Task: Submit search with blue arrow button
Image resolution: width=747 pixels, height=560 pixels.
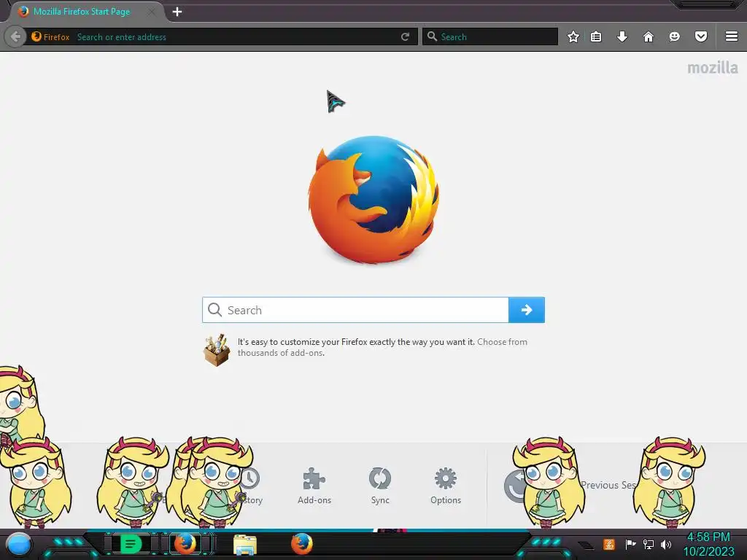Action: tap(527, 310)
